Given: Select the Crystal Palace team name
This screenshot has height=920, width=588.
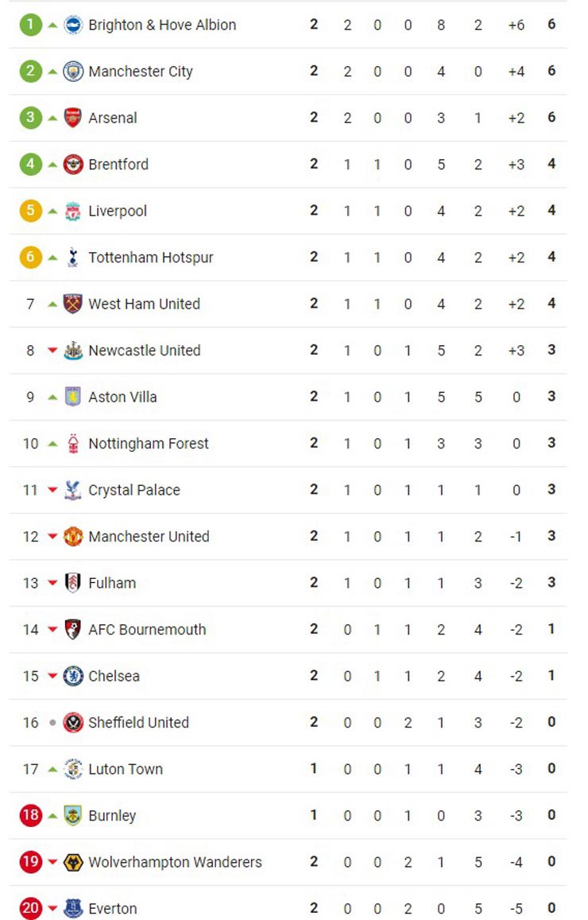Looking at the screenshot, I should click(x=134, y=490).
